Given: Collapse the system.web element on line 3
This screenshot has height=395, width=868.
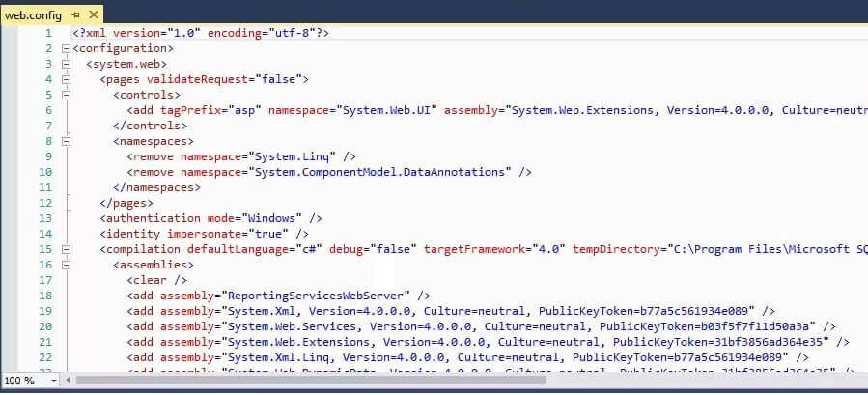Looking at the screenshot, I should pos(66,65).
